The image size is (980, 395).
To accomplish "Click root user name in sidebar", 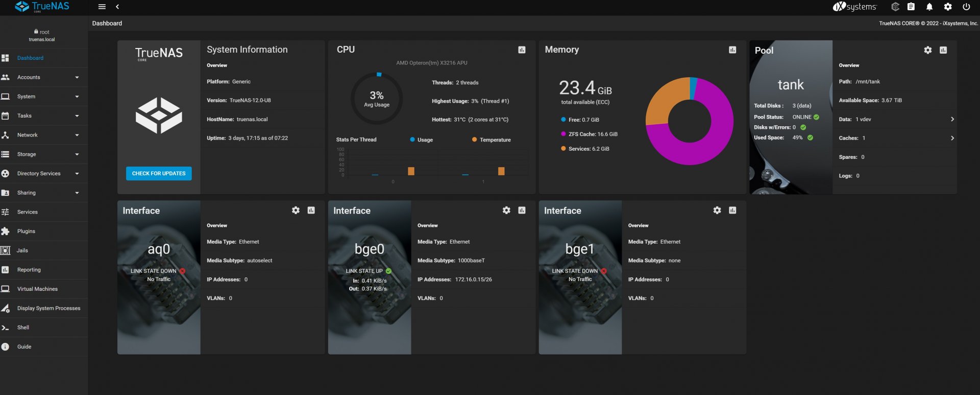I will point(44,32).
